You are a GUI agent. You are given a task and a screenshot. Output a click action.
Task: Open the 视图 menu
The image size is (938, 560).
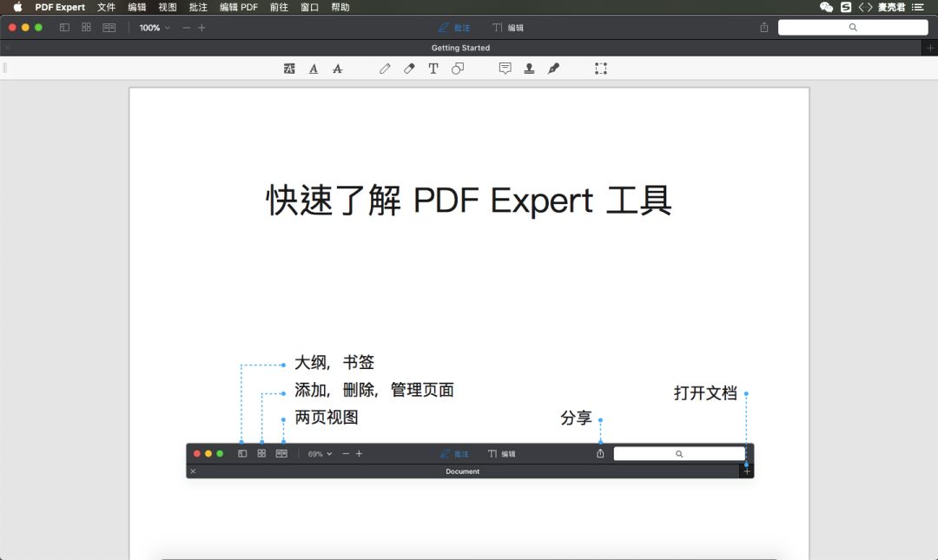[168, 7]
